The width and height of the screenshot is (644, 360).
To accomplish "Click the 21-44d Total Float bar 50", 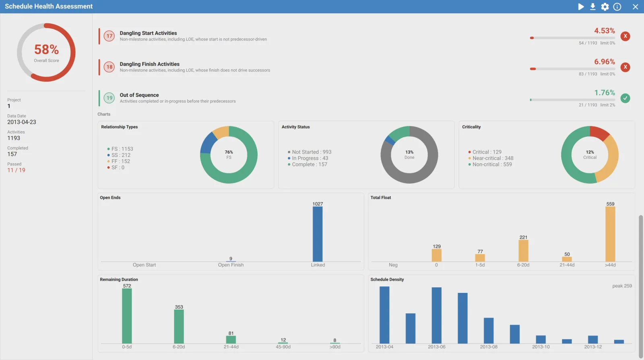I will [x=567, y=259].
